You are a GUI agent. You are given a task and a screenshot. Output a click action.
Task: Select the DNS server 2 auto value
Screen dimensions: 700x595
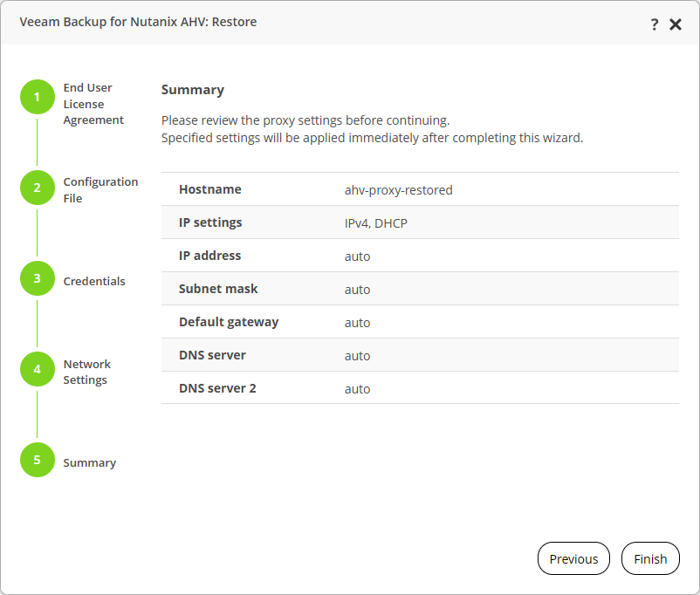[x=357, y=389]
